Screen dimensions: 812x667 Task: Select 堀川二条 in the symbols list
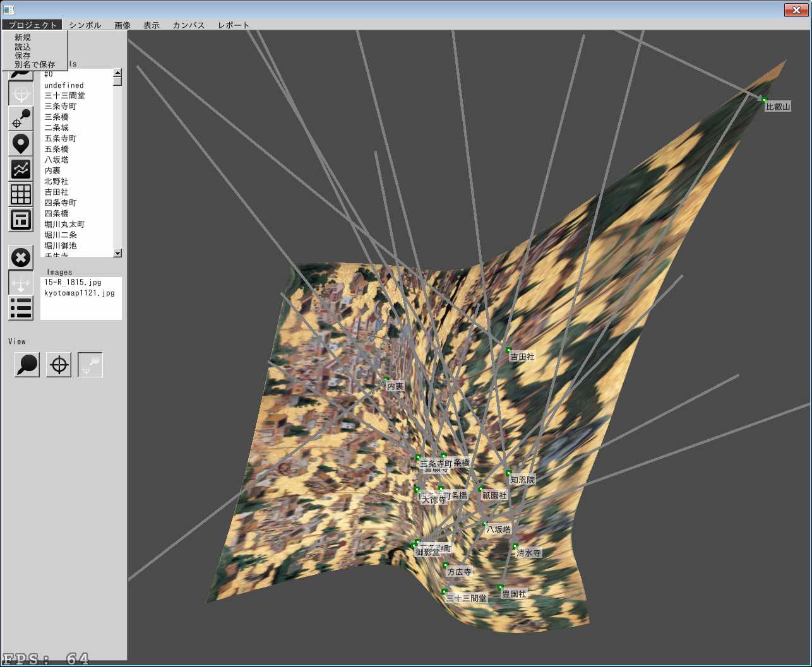[x=76, y=235]
